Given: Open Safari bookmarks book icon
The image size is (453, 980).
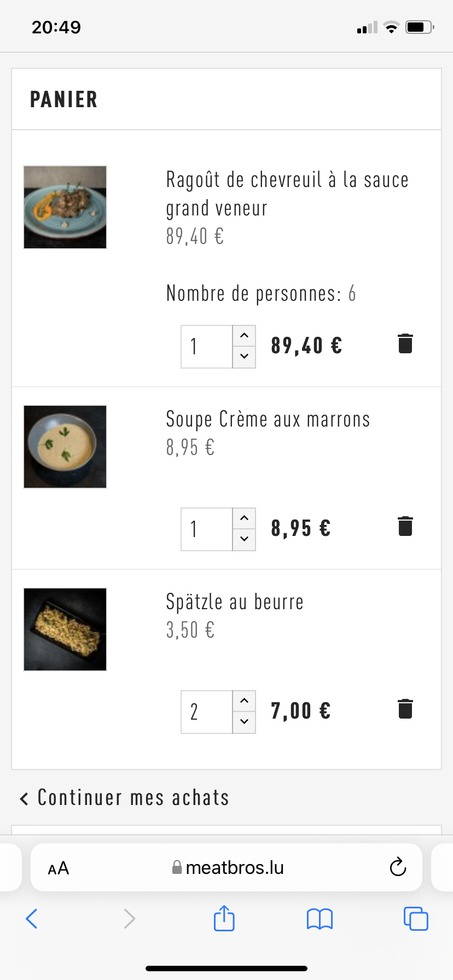Looking at the screenshot, I should pyautogui.click(x=320, y=919).
